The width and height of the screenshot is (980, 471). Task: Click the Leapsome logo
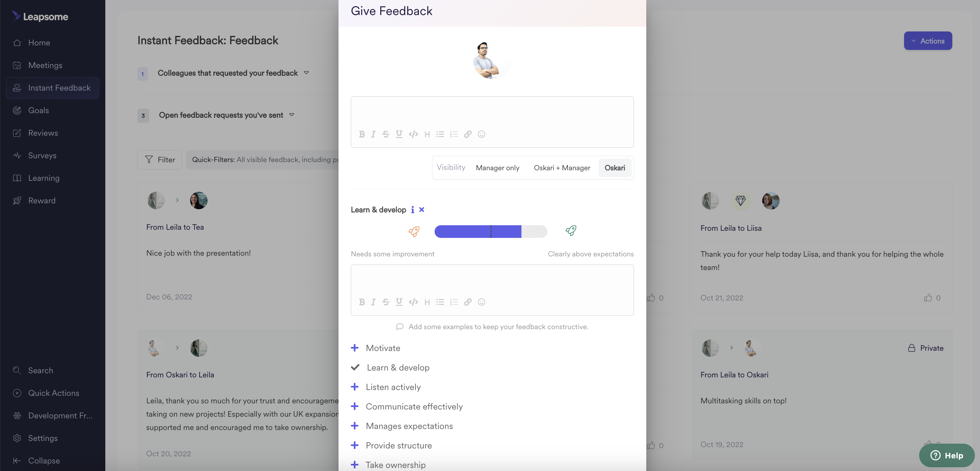tap(40, 16)
